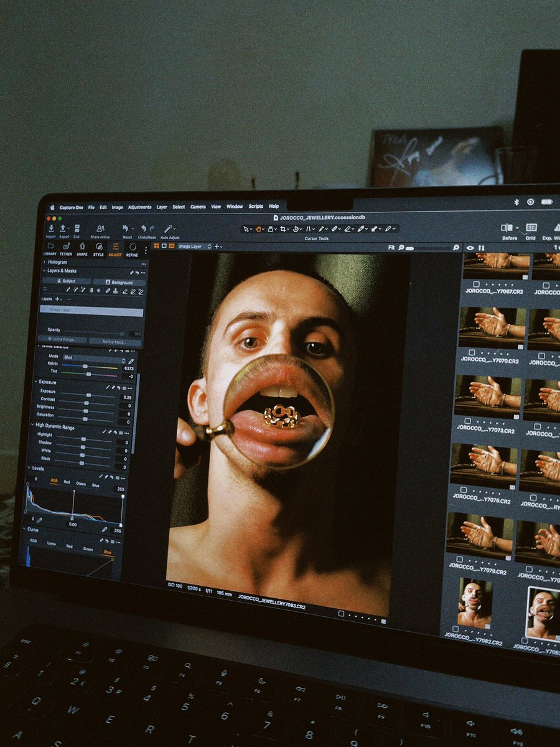The height and width of the screenshot is (747, 560).
Task: Toggle the browser eye visibility icon
Action: [470, 248]
